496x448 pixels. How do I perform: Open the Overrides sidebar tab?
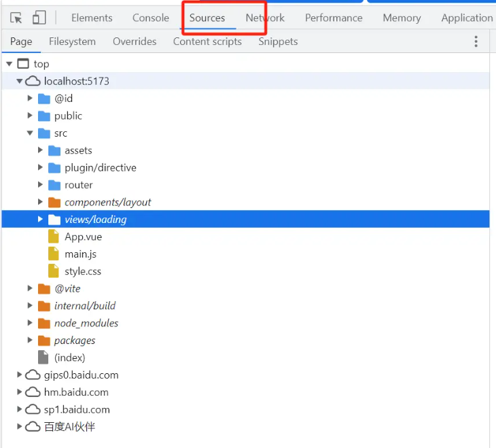pos(135,41)
